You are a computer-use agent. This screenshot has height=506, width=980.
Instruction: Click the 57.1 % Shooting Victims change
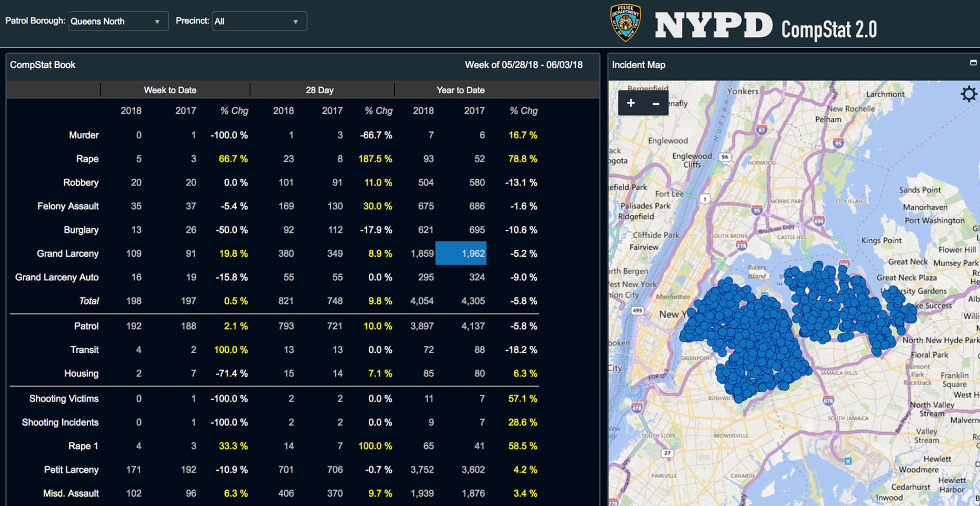[523, 398]
